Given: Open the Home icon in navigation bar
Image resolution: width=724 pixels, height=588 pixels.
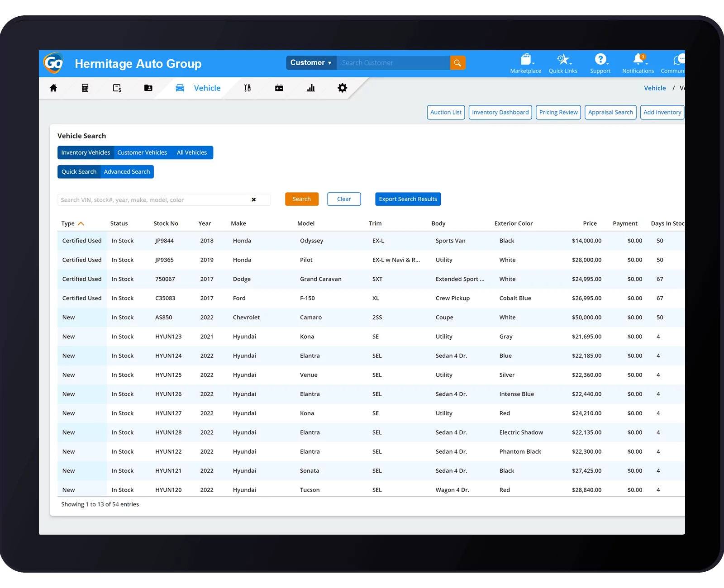Looking at the screenshot, I should click(x=53, y=88).
